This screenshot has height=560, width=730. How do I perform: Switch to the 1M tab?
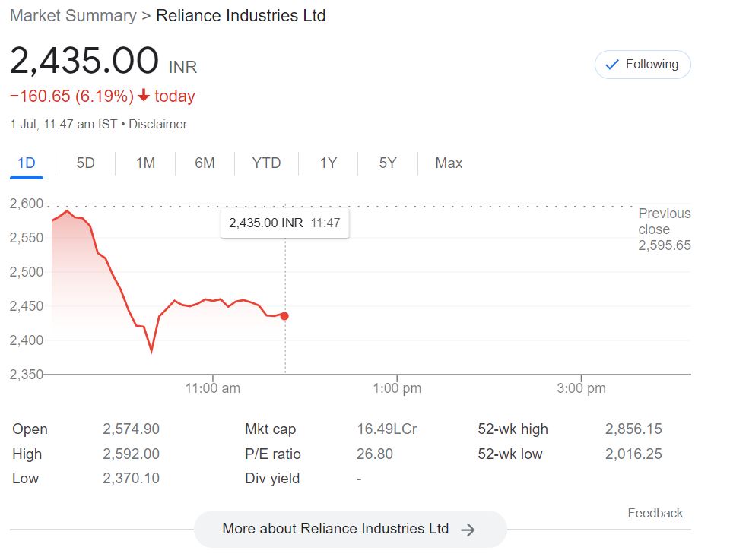click(x=145, y=163)
